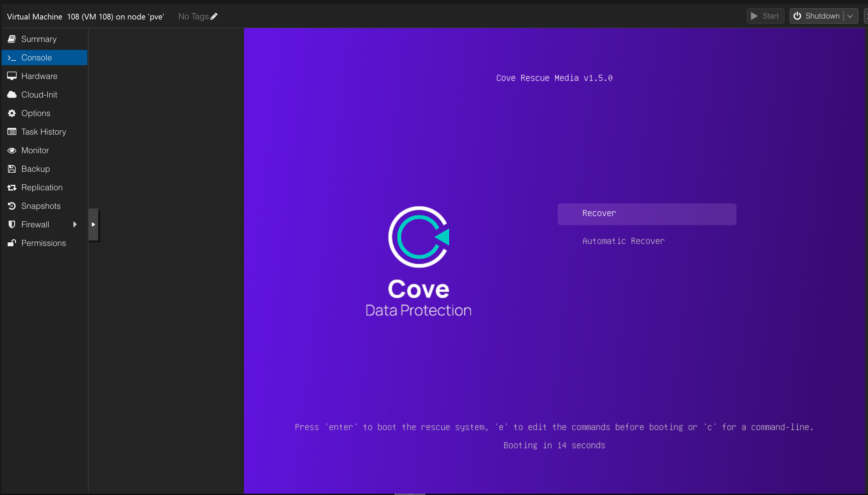This screenshot has height=495, width=868.
Task: Expand the Firewall submenu arrow
Action: [x=75, y=224]
